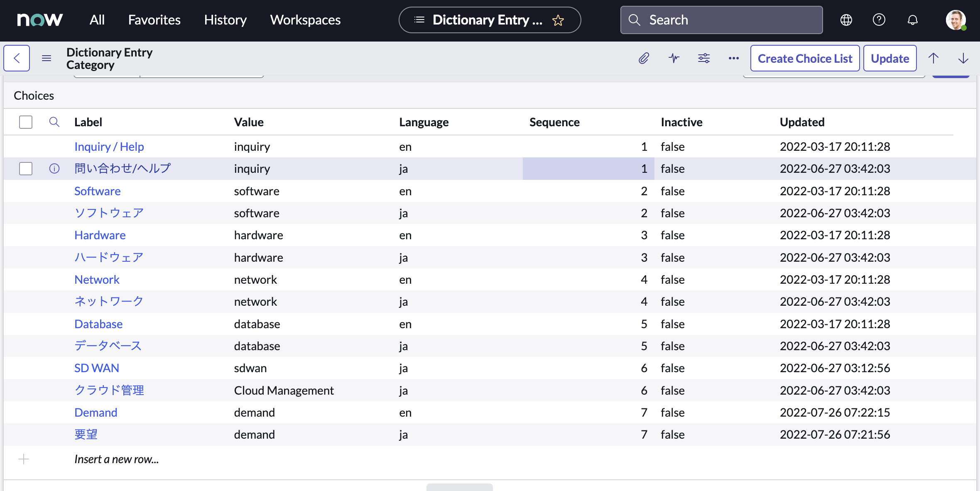This screenshot has width=980, height=491.
Task: Click the global Search field
Action: [722, 20]
